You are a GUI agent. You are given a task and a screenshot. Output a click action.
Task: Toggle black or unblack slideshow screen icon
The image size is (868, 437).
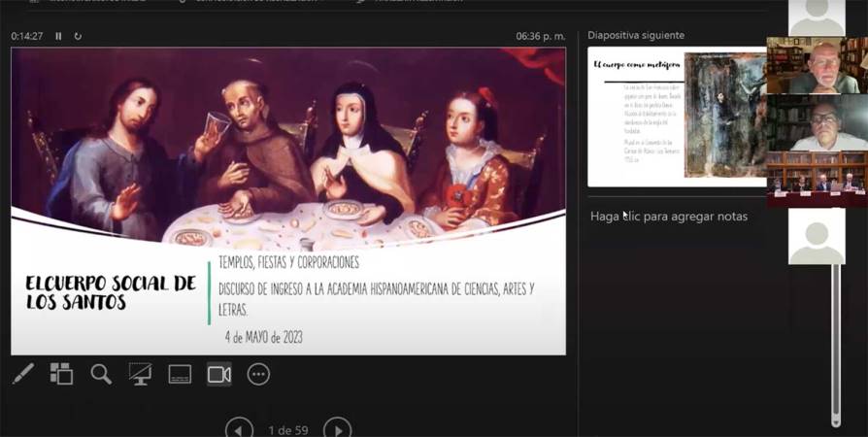(140, 374)
